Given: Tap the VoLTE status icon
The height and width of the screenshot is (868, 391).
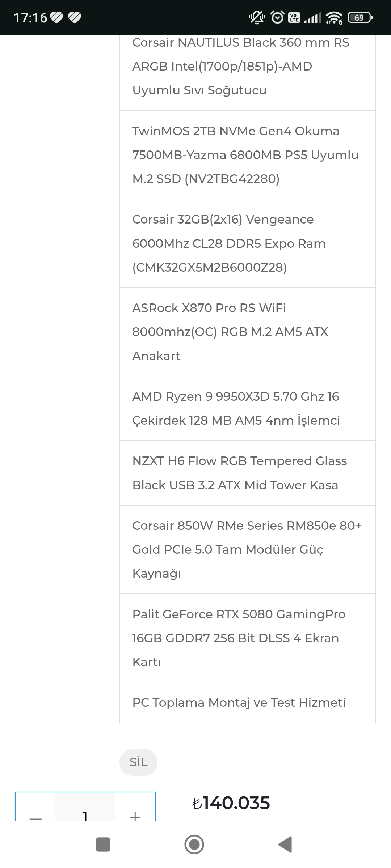Looking at the screenshot, I should tap(294, 17).
